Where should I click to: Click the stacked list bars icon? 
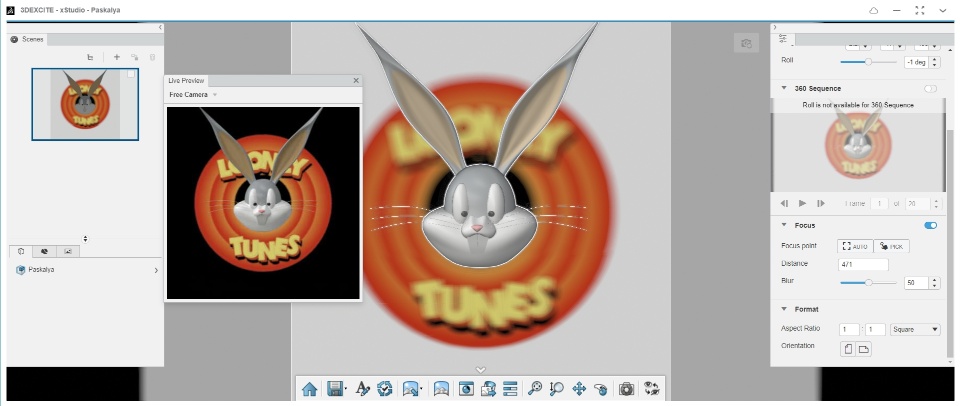[x=511, y=388]
